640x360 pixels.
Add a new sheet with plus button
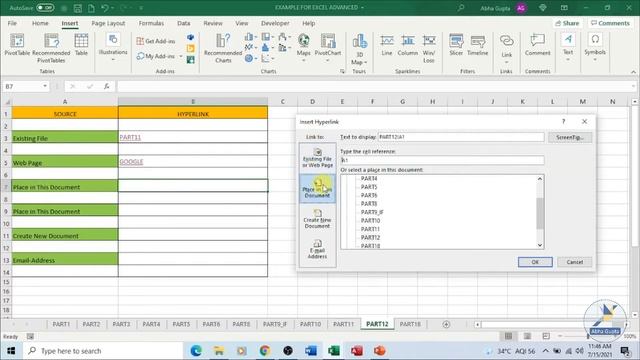(446, 324)
